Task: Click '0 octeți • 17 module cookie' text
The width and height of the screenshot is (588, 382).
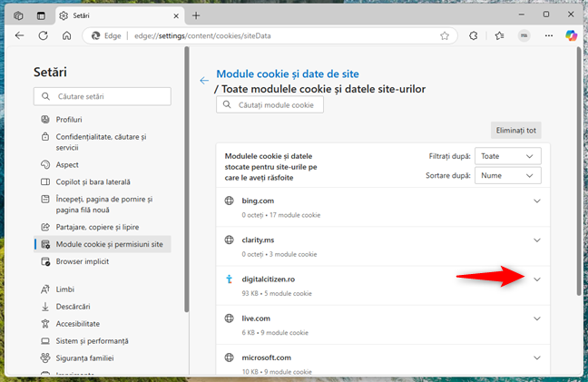Action: (x=281, y=215)
